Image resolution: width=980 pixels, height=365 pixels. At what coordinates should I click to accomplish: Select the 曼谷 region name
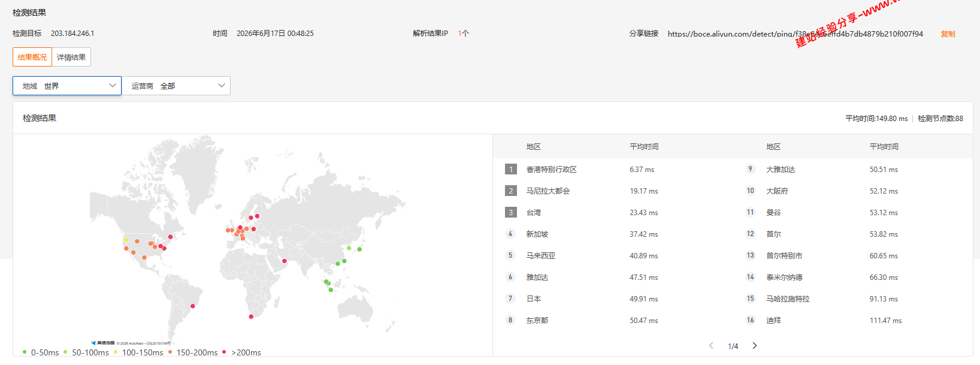tap(773, 213)
